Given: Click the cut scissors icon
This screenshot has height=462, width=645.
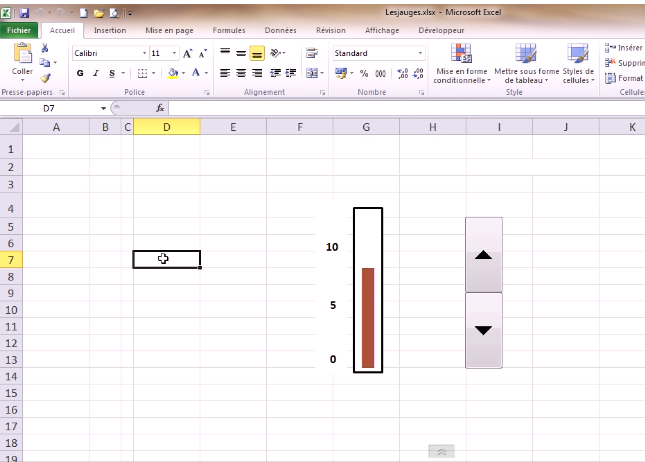Looking at the screenshot, I should 46,48.
